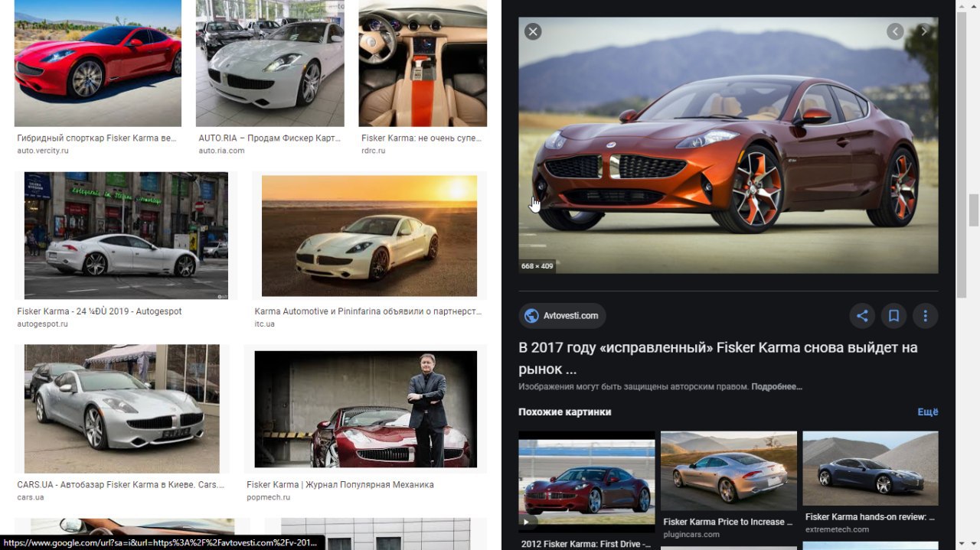Click caption AUTO.RIA – Продам Фискер Карма
Viewport: 980px width, 550px height.
269,138
